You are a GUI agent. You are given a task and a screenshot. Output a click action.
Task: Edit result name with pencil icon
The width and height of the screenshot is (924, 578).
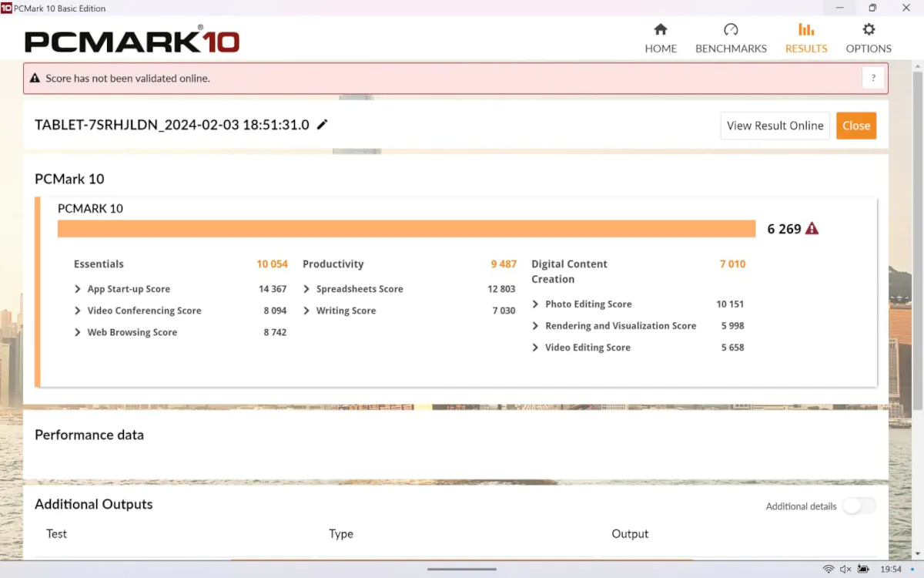tap(322, 125)
